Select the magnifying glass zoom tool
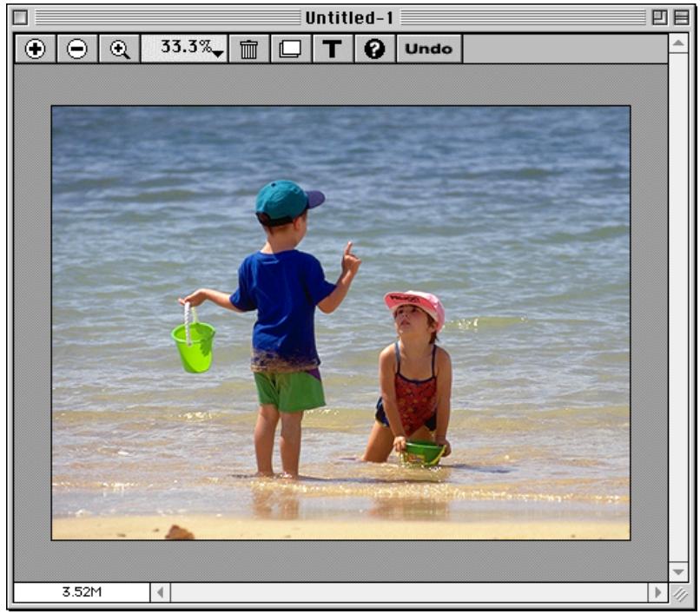The width and height of the screenshot is (700, 614). [119, 49]
